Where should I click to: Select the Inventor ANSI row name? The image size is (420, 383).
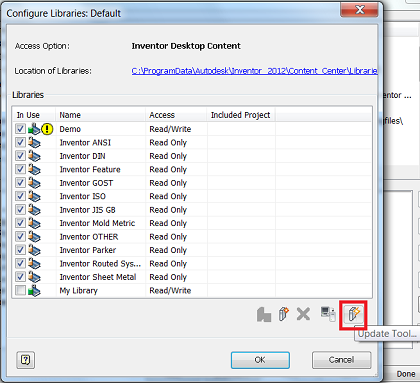point(85,143)
